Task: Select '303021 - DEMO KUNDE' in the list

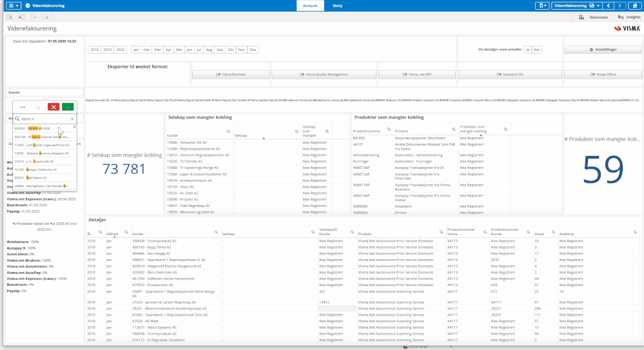Action: (x=43, y=128)
